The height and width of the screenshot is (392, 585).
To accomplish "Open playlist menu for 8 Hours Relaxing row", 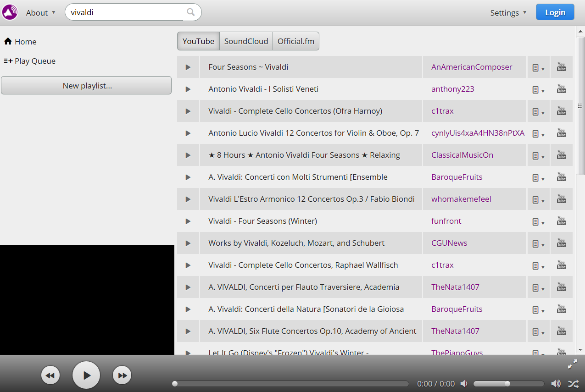I will click(x=538, y=155).
